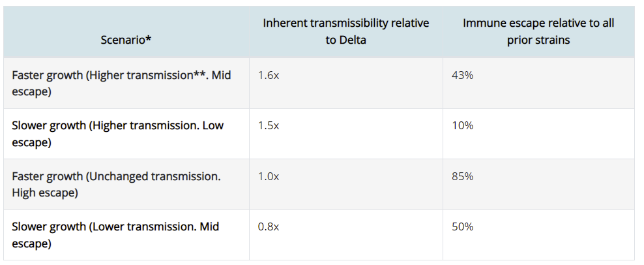Click the word Delta in the header
This screenshot has height=265, width=644.
tap(353, 40)
